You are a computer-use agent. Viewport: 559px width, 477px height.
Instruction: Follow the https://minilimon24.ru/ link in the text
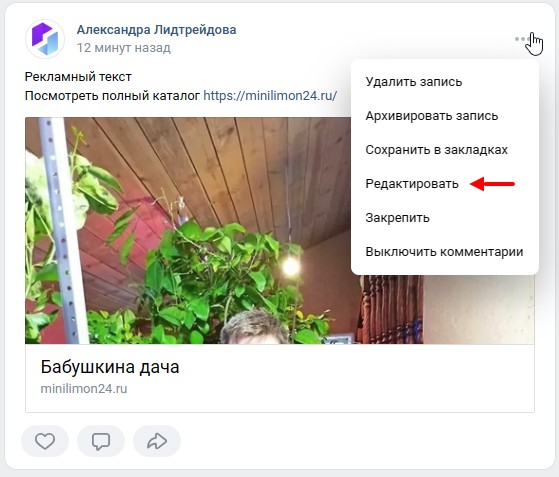(270, 96)
